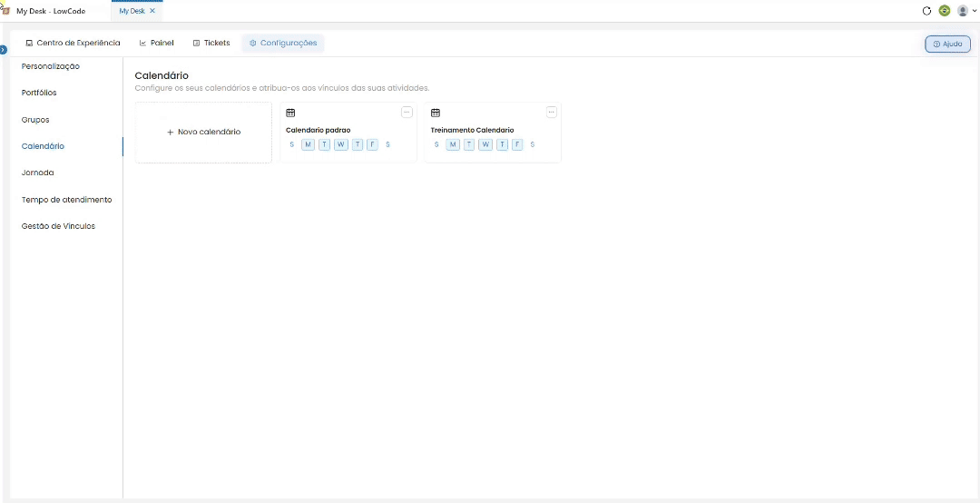Close the My Desk browser tab

pos(152,11)
